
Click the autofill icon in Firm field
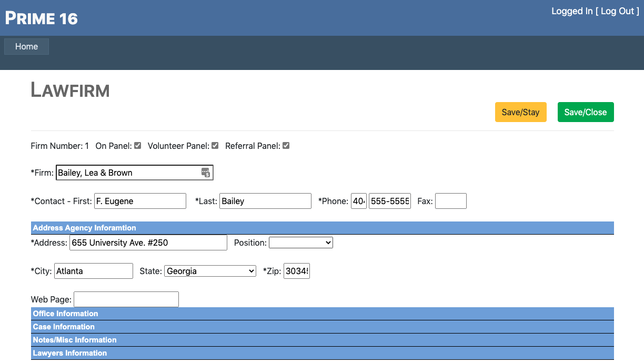[206, 173]
